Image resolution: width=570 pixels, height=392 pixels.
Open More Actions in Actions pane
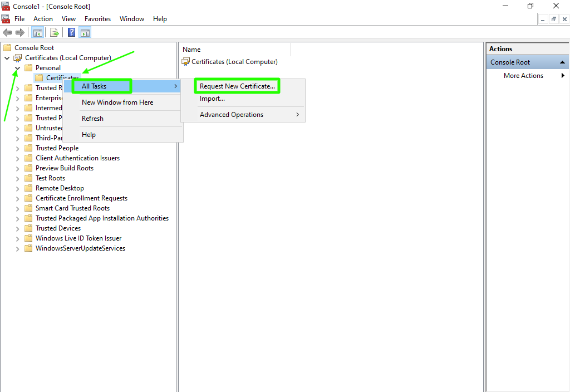(523, 76)
